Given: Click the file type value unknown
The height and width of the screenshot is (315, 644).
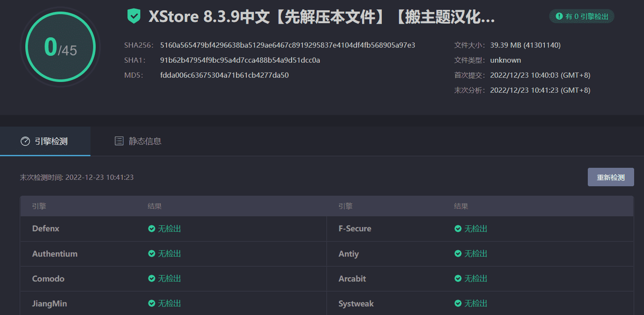Looking at the screenshot, I should [x=505, y=60].
